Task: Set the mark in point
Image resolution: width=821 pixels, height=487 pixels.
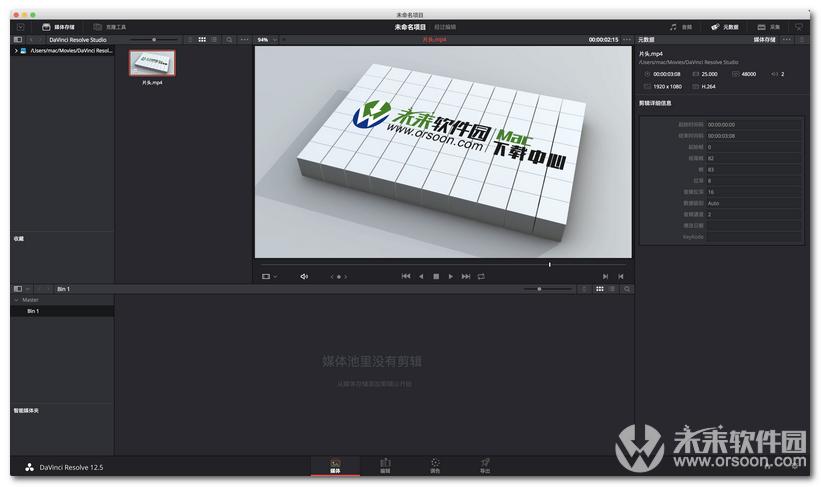Action: click(605, 276)
